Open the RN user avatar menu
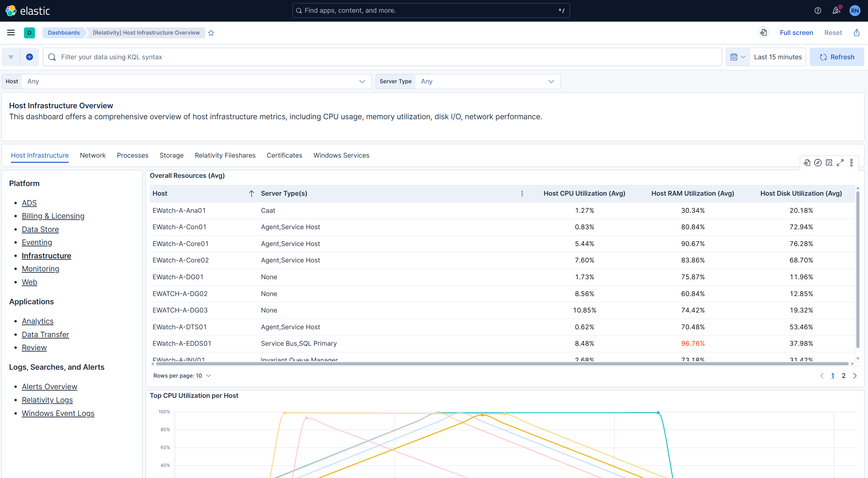Image resolution: width=868 pixels, height=478 pixels. pyautogui.click(x=855, y=11)
